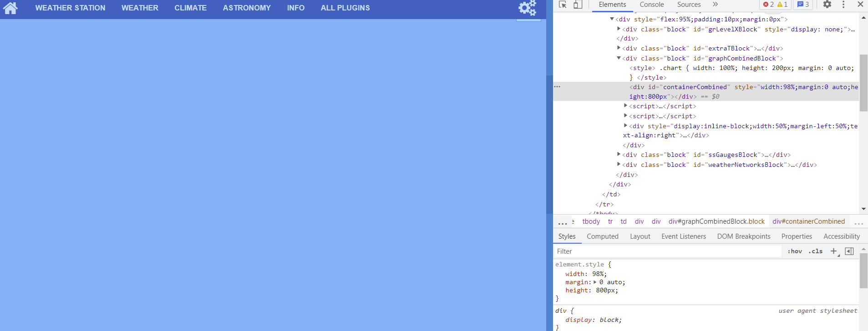Image resolution: width=868 pixels, height=331 pixels.
Task: Toggle the computed styles sidebar icon
Action: [x=849, y=251]
